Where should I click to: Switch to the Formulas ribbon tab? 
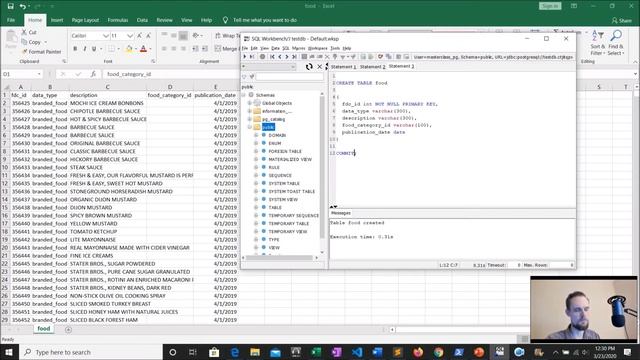pyautogui.click(x=118, y=20)
